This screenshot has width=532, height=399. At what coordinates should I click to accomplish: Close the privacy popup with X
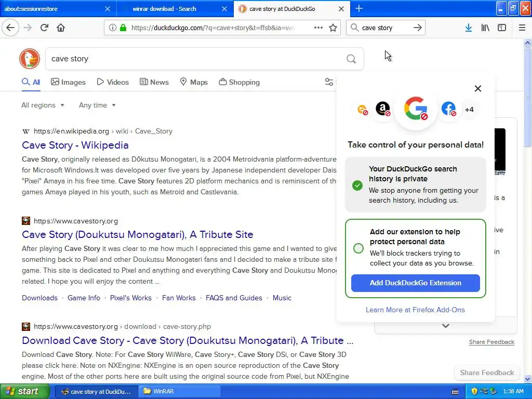tap(478, 88)
